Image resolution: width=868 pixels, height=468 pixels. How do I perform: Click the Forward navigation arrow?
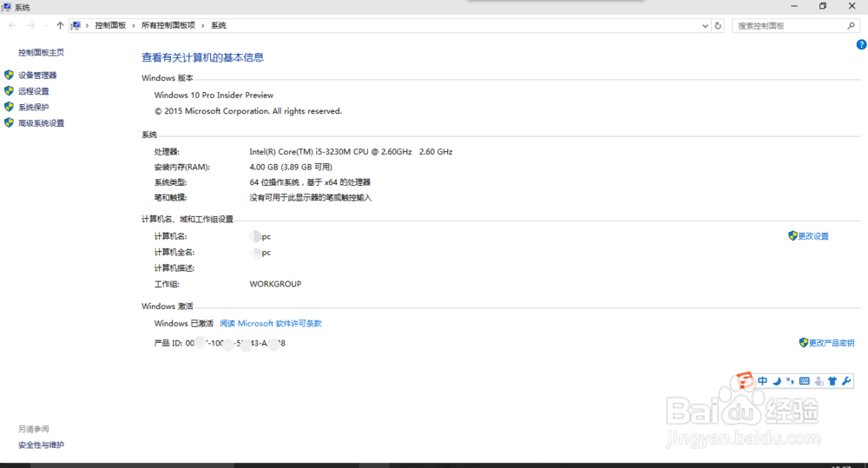(x=31, y=25)
